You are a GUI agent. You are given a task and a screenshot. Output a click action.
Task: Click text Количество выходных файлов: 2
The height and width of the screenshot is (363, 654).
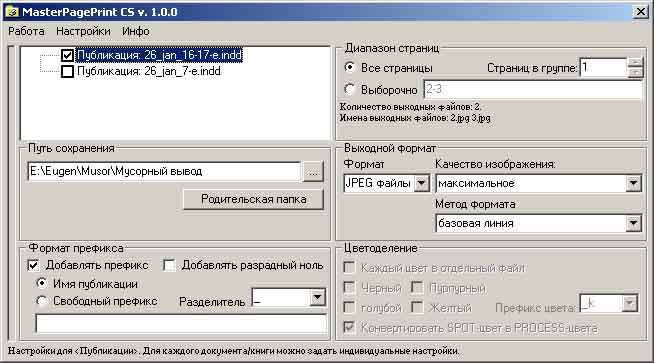[410, 107]
